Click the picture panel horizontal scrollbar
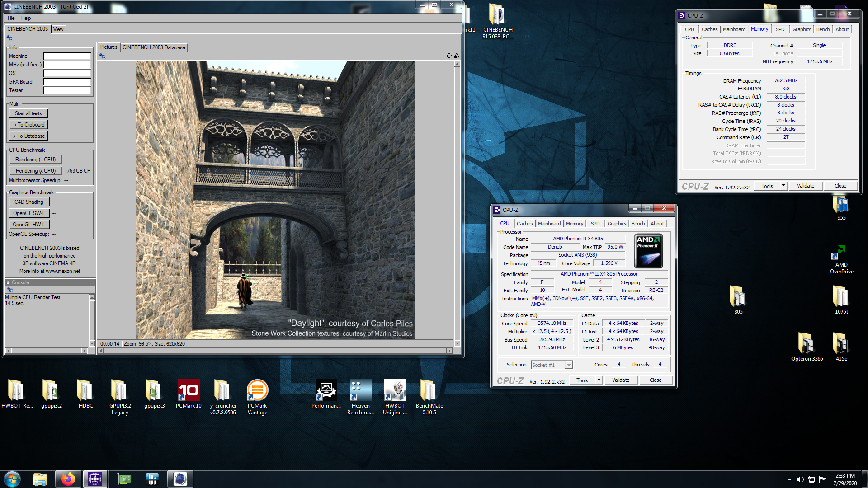 [x=275, y=351]
